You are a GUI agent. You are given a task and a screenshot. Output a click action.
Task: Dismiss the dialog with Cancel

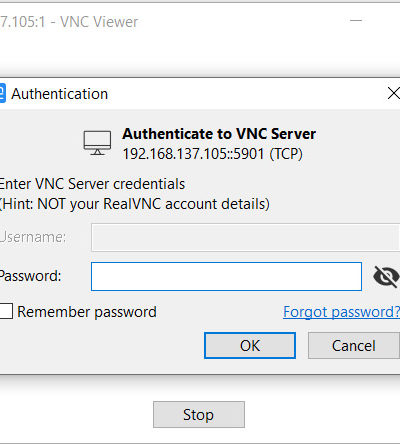354,345
